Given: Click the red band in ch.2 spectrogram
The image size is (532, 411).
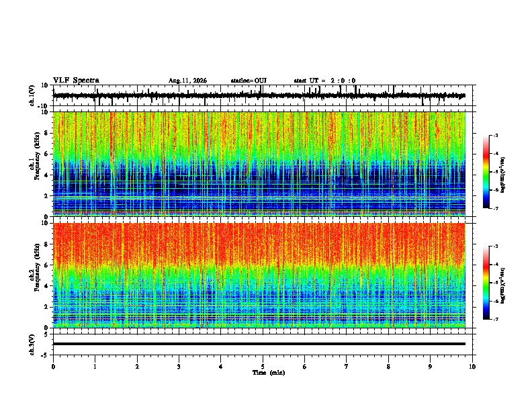Looking at the screenshot, I should [x=259, y=242].
